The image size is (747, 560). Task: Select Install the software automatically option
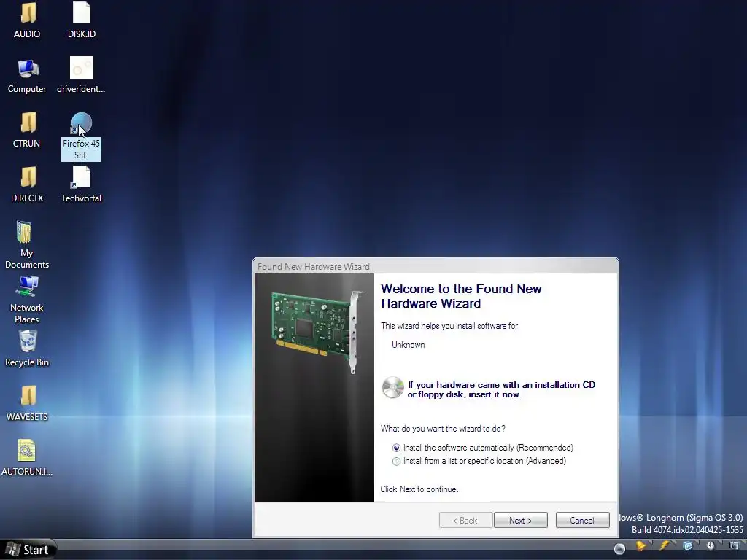click(483, 448)
